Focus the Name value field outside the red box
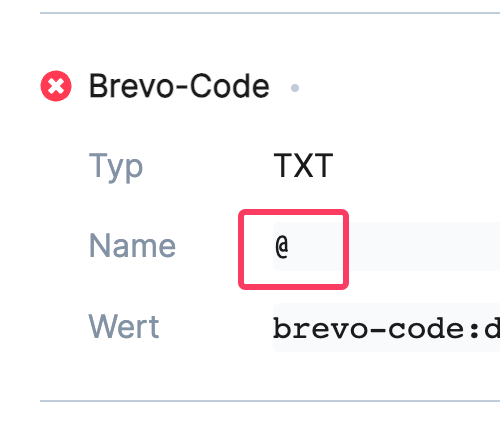 tap(423, 247)
